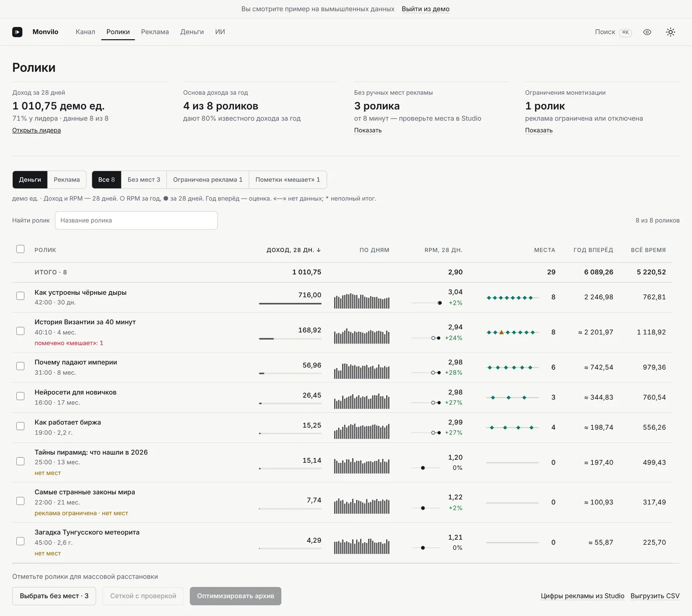Click the История Византии daily bar chart
The height and width of the screenshot is (616, 692).
(362, 336)
